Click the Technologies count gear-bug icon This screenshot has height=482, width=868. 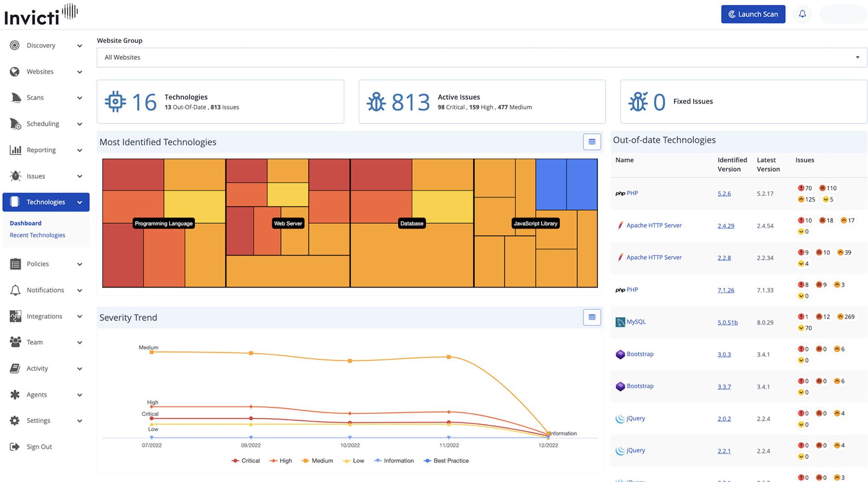click(115, 102)
